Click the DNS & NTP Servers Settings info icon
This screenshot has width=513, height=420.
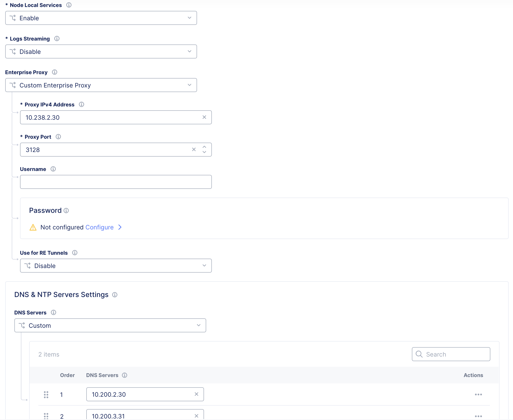coord(115,295)
